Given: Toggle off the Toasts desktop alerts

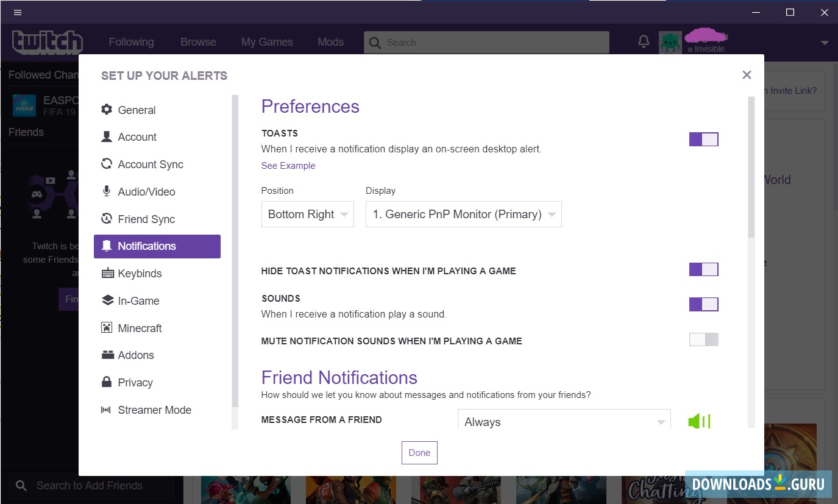Looking at the screenshot, I should point(703,139).
